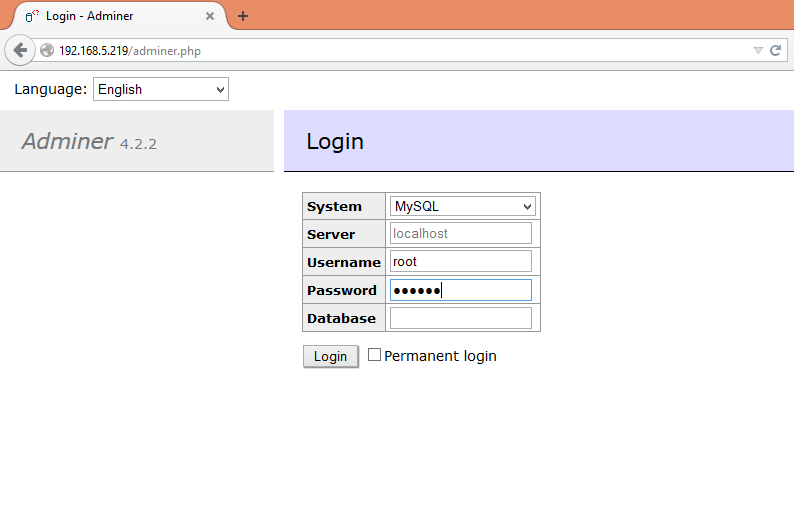Click the Database row label
The height and width of the screenshot is (529, 794).
341,318
